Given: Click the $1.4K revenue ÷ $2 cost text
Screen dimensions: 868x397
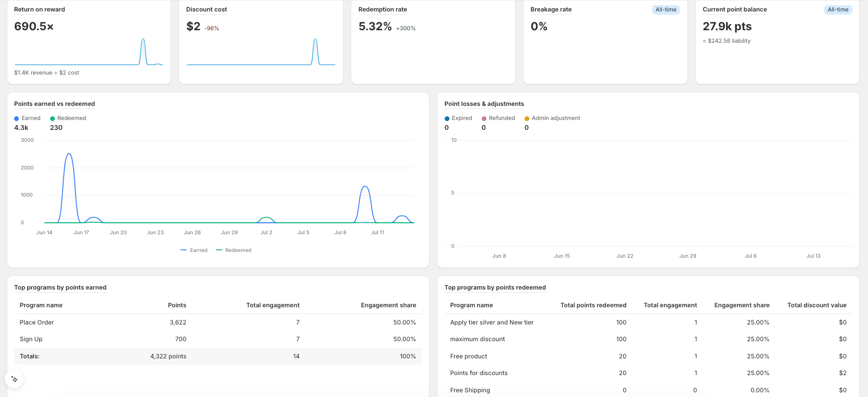Looking at the screenshot, I should tap(47, 73).
